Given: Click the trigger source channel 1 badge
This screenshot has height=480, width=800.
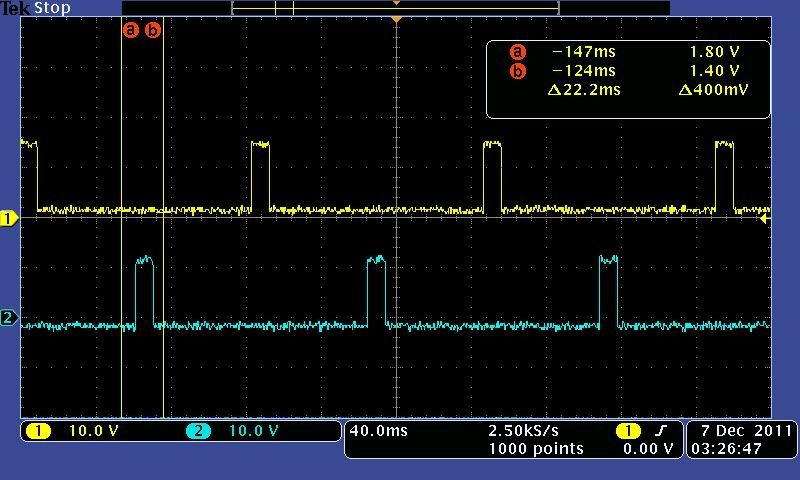Looking at the screenshot, I should [628, 431].
